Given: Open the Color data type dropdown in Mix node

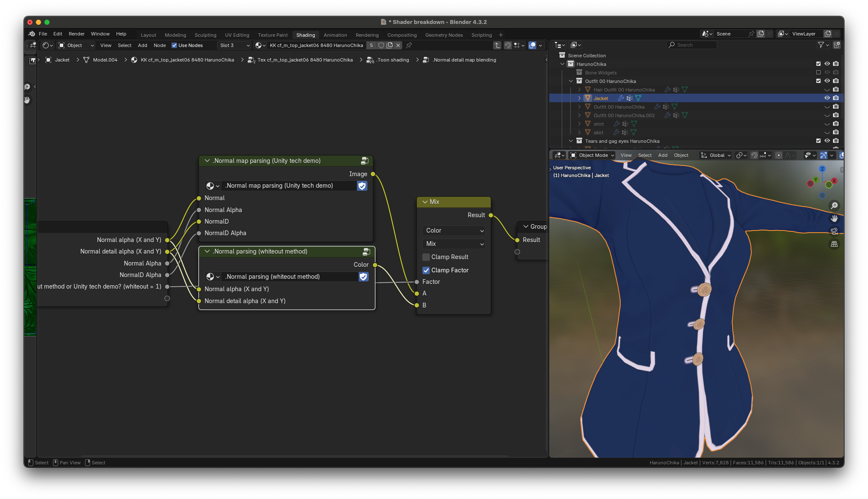Looking at the screenshot, I should click(x=455, y=230).
